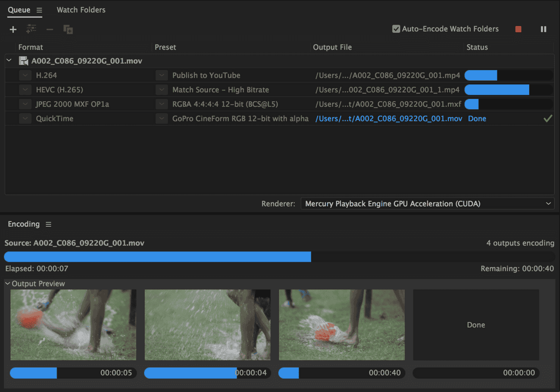This screenshot has height=392, width=560.
Task: Open the Encoding panel menu icon
Action: click(49, 224)
